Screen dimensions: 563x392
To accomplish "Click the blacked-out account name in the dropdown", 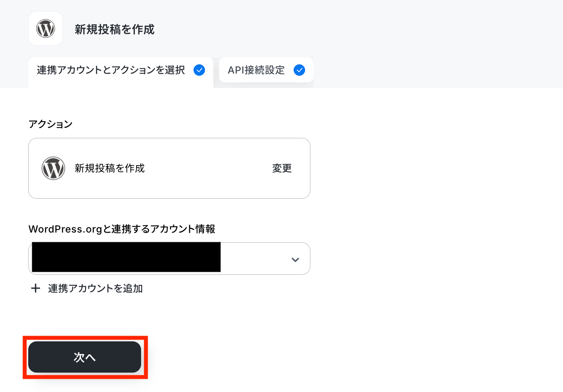I will point(126,257).
